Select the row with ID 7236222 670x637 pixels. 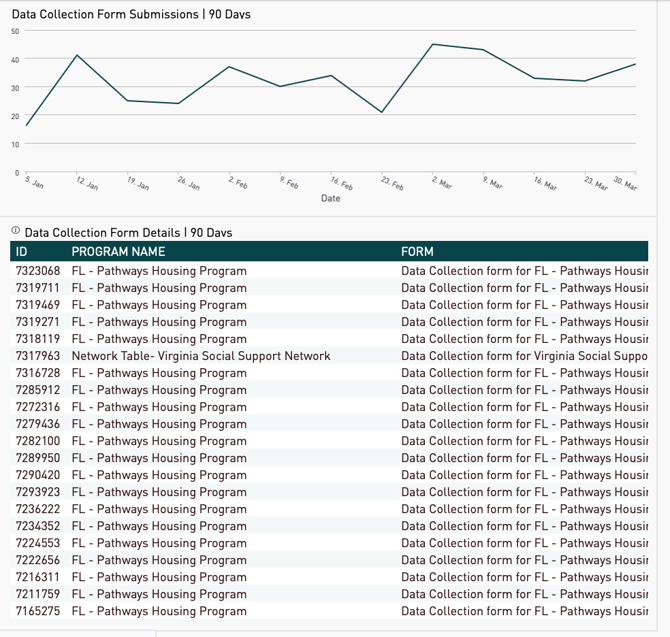[38, 509]
